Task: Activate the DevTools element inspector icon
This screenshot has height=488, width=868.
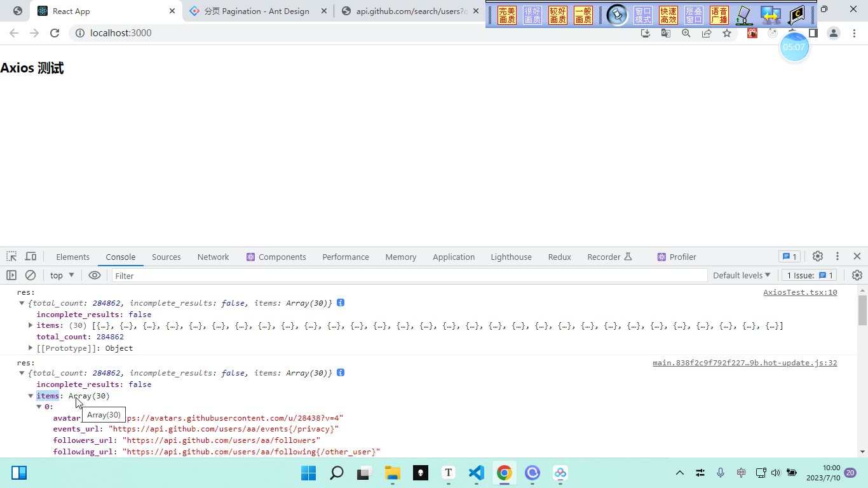Action: tap(11, 257)
